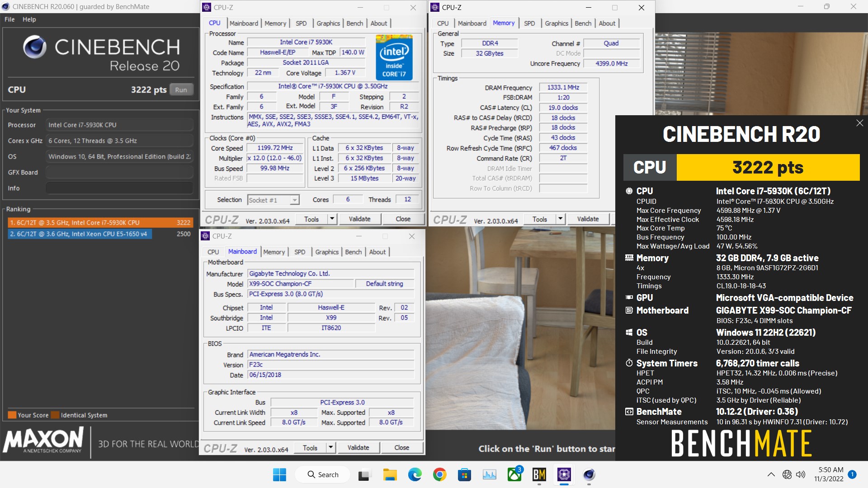The image size is (868, 488).
Task: Open File menu in Cinebench
Action: point(9,19)
